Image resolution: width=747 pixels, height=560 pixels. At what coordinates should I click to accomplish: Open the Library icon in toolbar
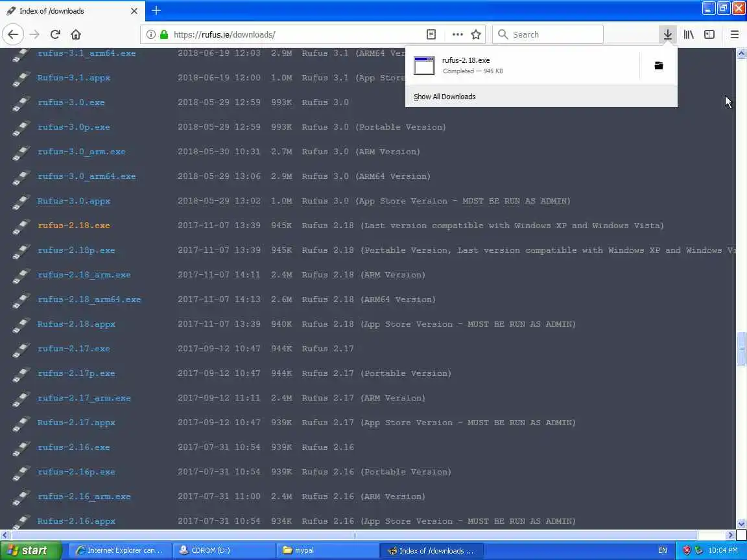click(x=689, y=34)
